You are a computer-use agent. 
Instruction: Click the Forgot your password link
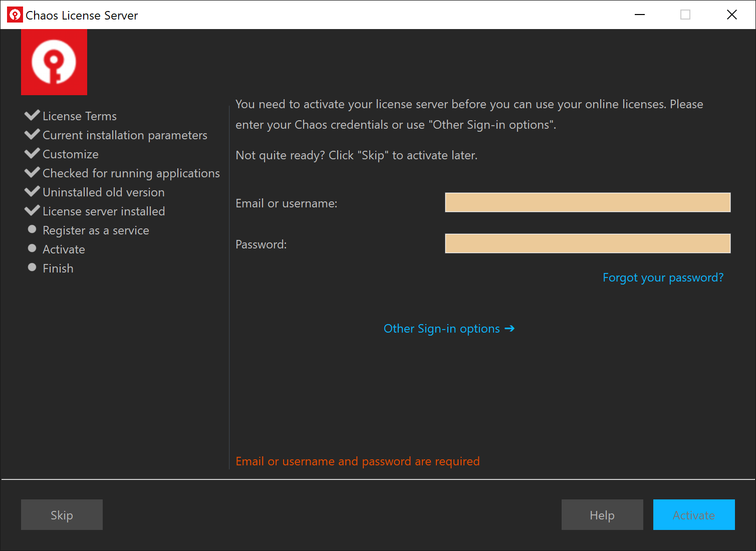point(663,277)
